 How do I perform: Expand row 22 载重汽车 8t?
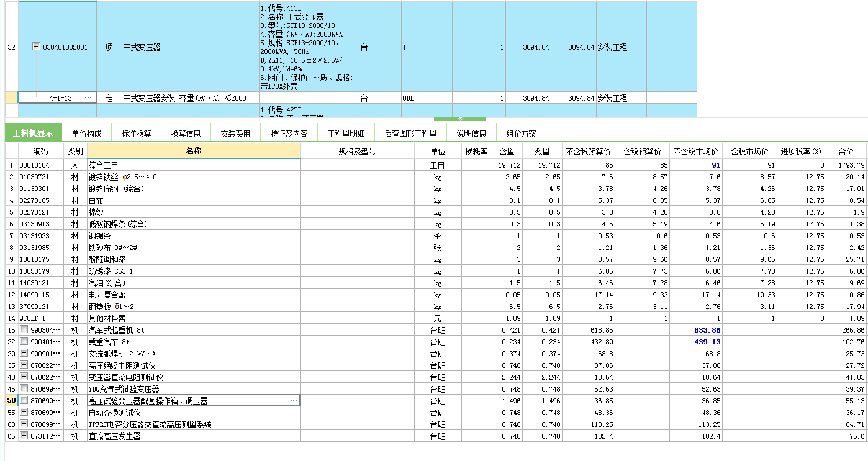click(24, 342)
